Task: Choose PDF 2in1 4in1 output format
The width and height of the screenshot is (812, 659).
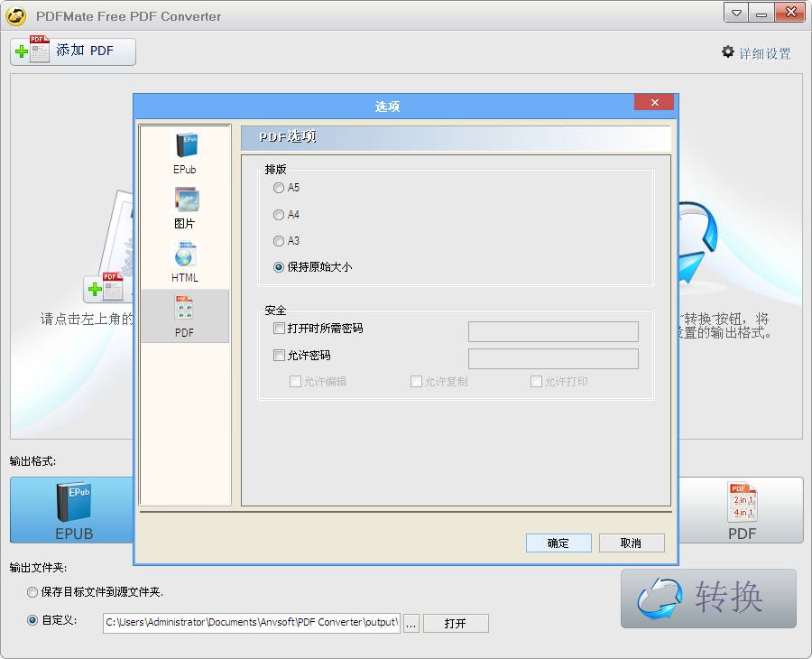Action: point(742,510)
